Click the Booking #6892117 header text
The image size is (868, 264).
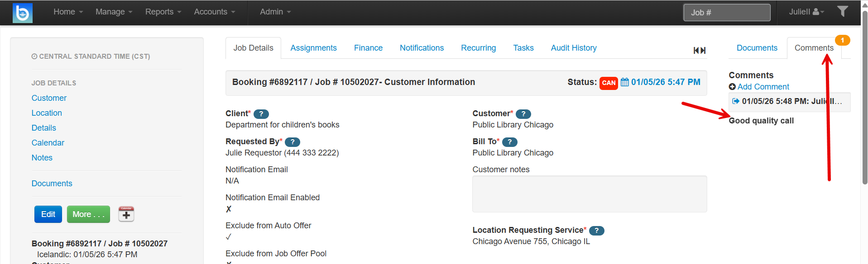click(353, 82)
